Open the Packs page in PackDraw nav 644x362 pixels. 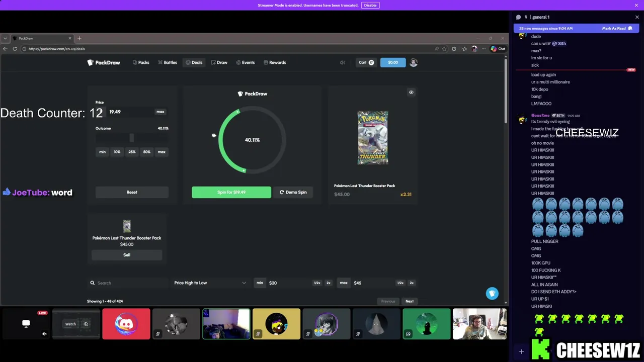pyautogui.click(x=141, y=62)
